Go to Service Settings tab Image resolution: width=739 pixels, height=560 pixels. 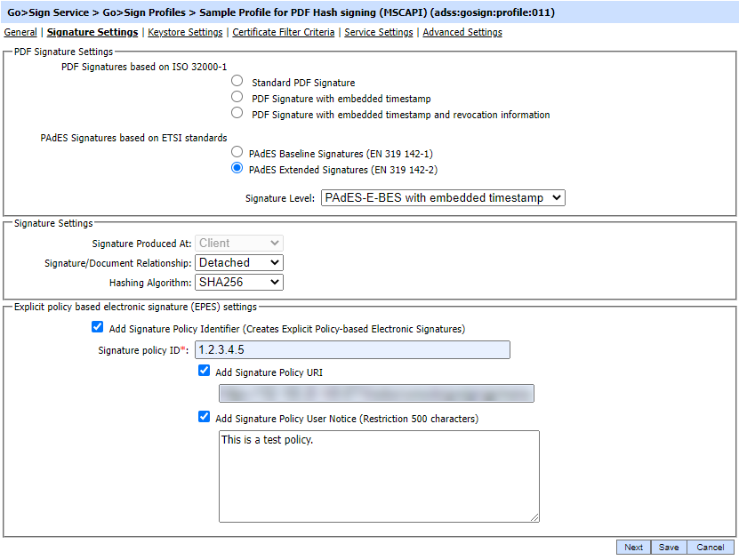pos(379,32)
